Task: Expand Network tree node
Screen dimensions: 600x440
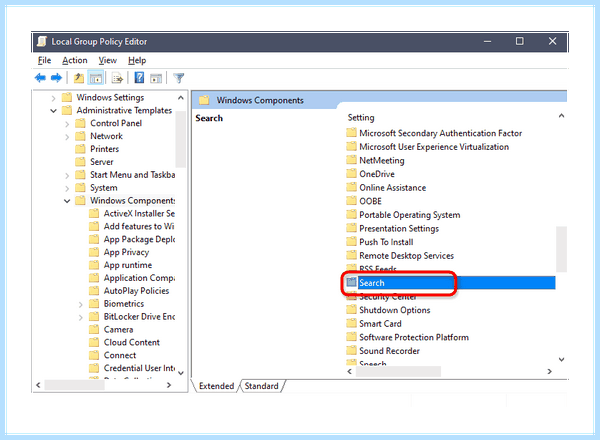Action: click(67, 137)
